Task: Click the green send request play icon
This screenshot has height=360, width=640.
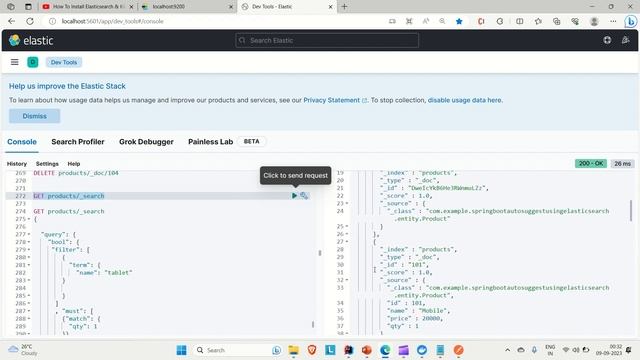Action: [294, 196]
